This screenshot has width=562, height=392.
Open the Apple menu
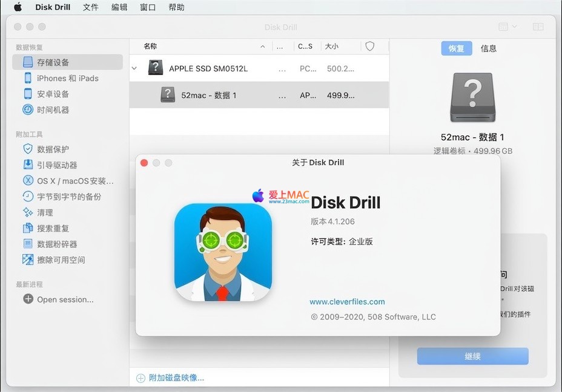(x=18, y=7)
